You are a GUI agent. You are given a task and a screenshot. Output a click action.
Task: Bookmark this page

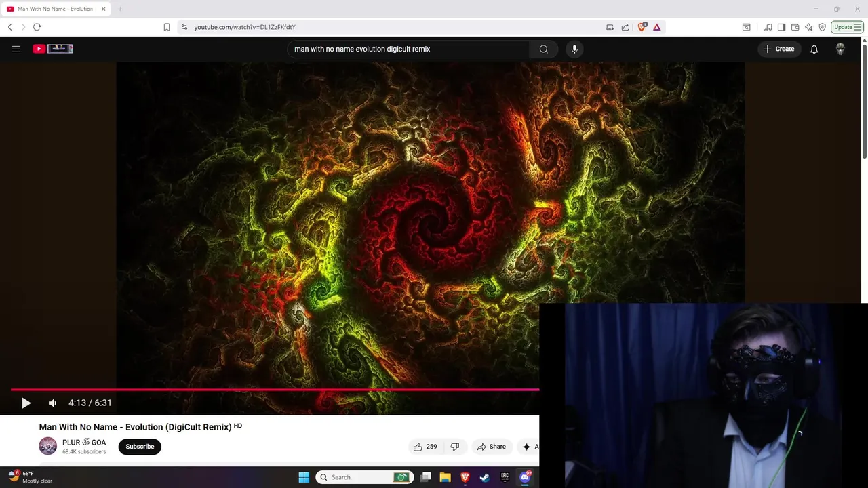pyautogui.click(x=167, y=27)
